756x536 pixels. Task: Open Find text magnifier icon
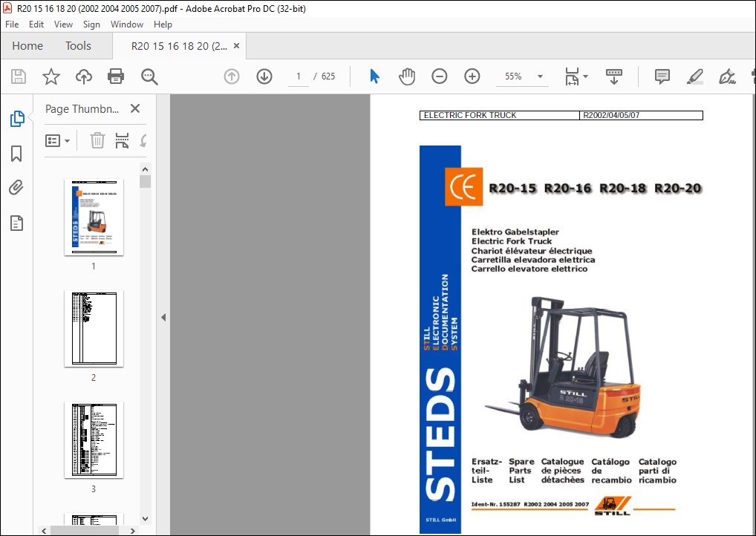149,76
